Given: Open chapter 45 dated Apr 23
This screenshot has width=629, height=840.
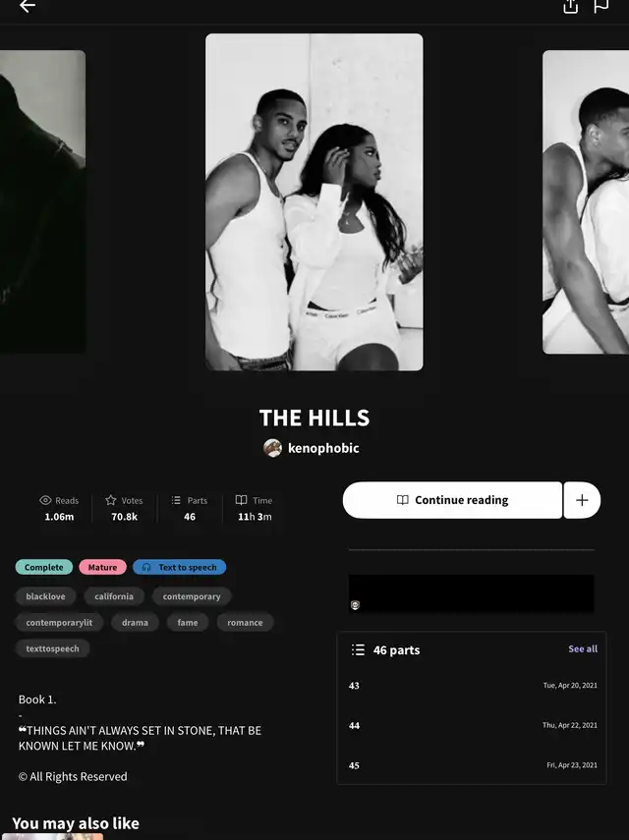Looking at the screenshot, I should 472,765.
